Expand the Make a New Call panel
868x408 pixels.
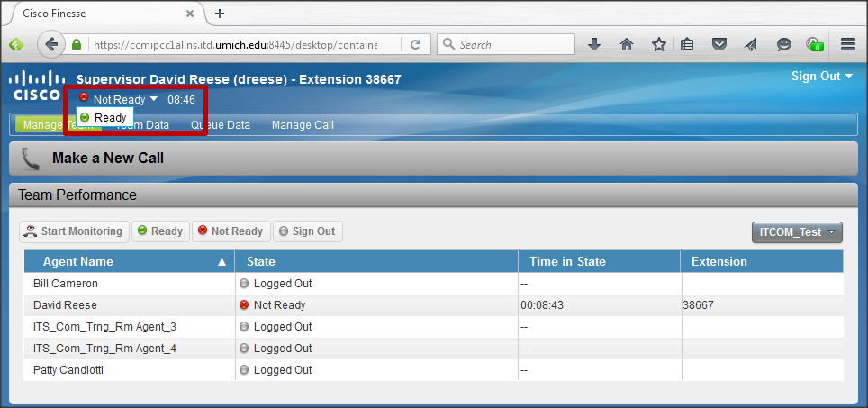point(433,159)
